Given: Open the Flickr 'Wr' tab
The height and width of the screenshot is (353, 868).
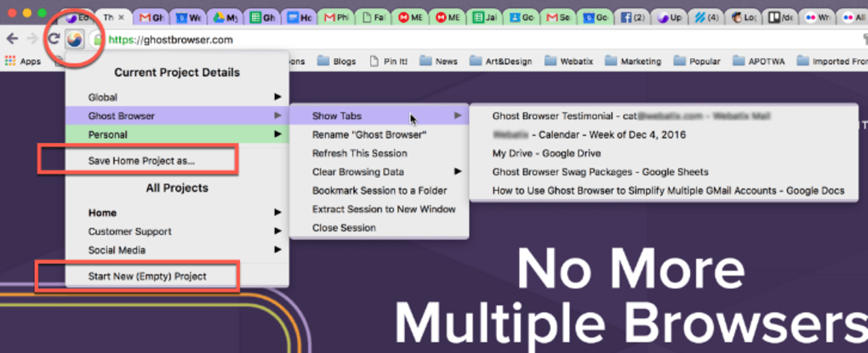Looking at the screenshot, I should pos(818,18).
